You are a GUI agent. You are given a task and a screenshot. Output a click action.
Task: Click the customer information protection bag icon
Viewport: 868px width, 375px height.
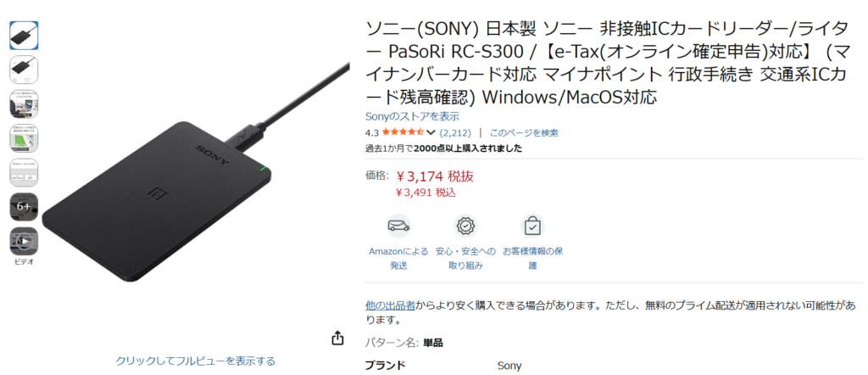pyautogui.click(x=532, y=226)
